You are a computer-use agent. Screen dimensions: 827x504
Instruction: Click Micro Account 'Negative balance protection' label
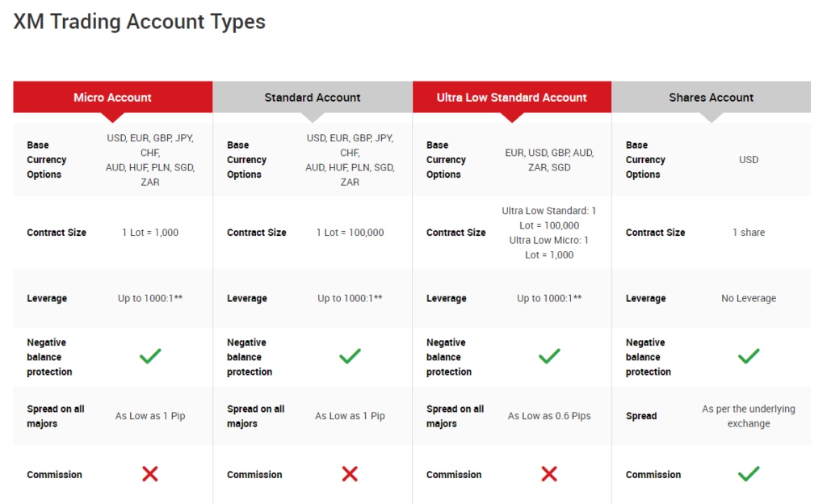(49, 357)
